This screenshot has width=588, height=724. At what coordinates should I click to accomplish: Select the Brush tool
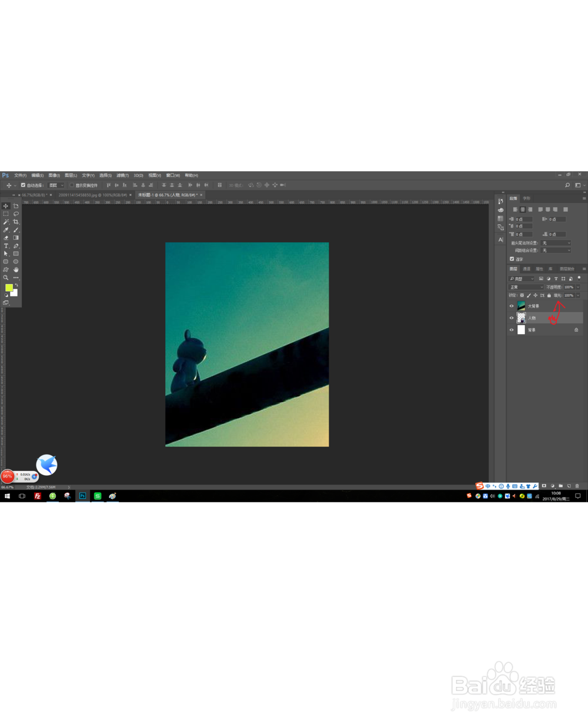(16, 230)
